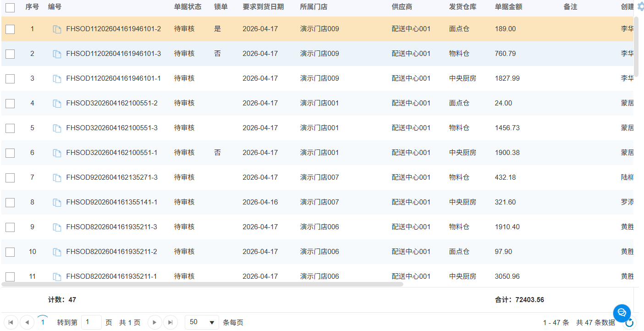Sort by 所属门店 column header
The width and height of the screenshot is (644, 331).
(x=314, y=7)
